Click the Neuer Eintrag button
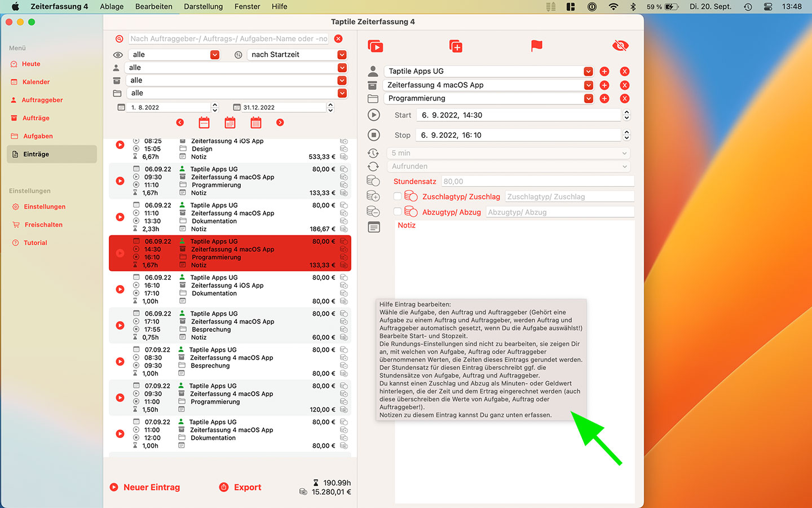Screen dimensions: 812x508 145,487
